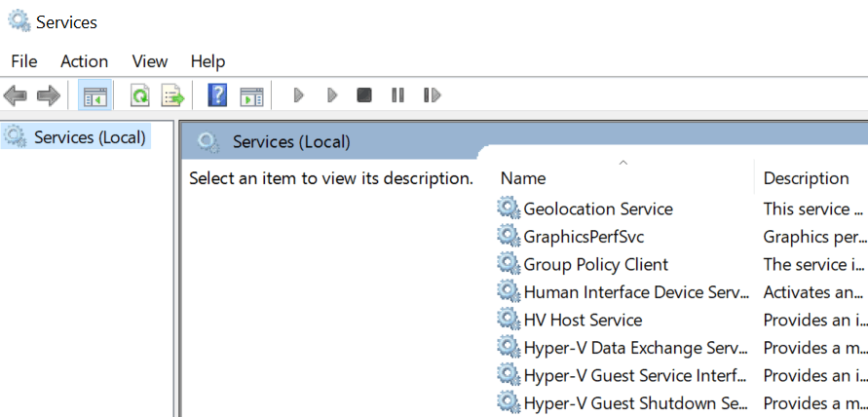Click the Export List toolbar icon
This screenshot has height=417, width=868.
pyautogui.click(x=172, y=95)
